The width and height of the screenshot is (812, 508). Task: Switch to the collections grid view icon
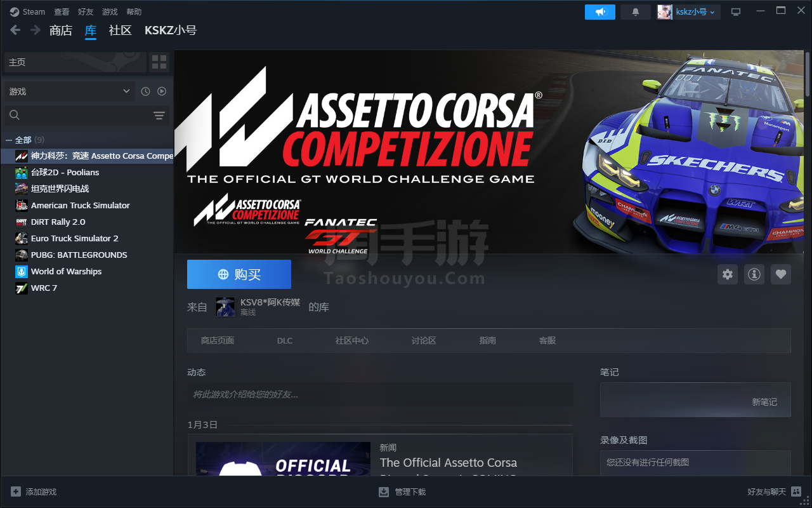(x=159, y=62)
